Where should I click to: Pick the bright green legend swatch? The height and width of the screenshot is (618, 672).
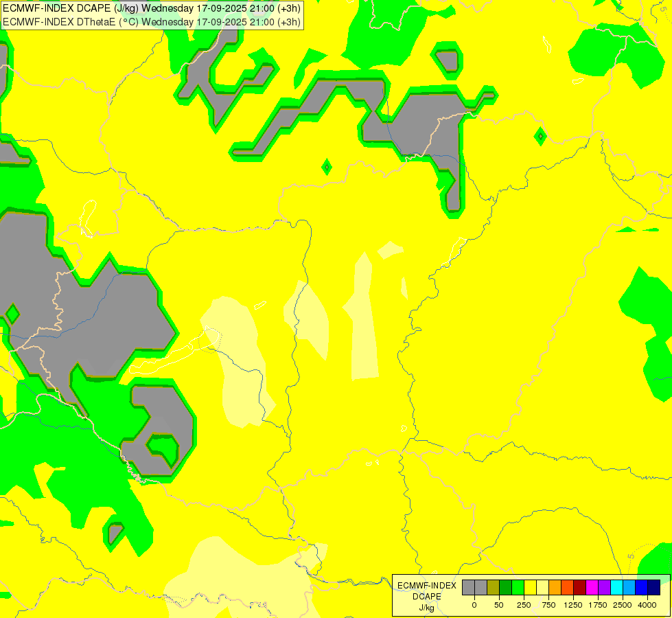[x=518, y=587]
